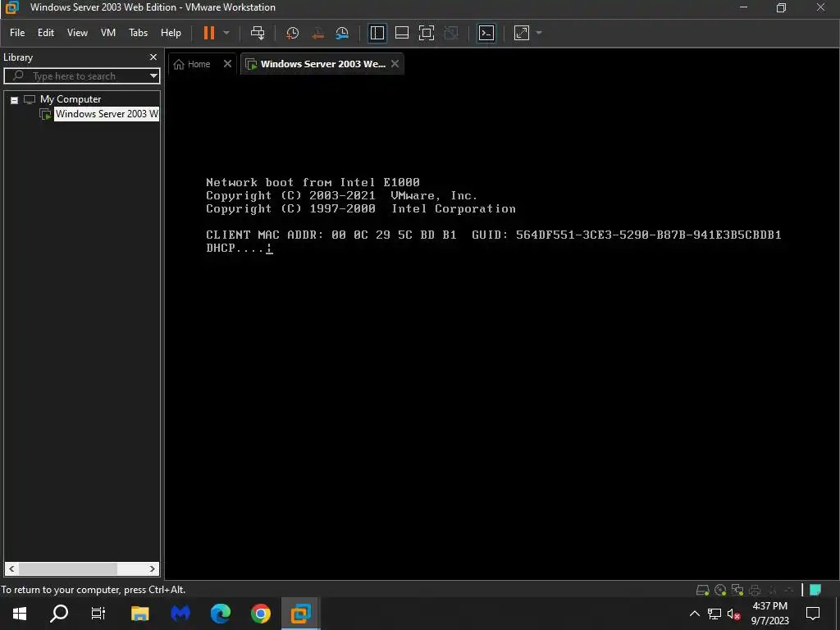Send Ctrl+Alt+Del to the virtual machine

(258, 33)
